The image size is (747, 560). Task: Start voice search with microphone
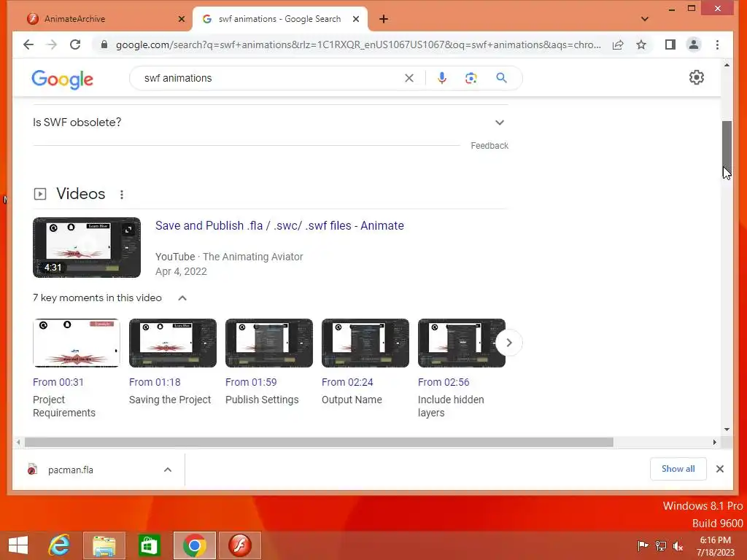[x=442, y=78]
